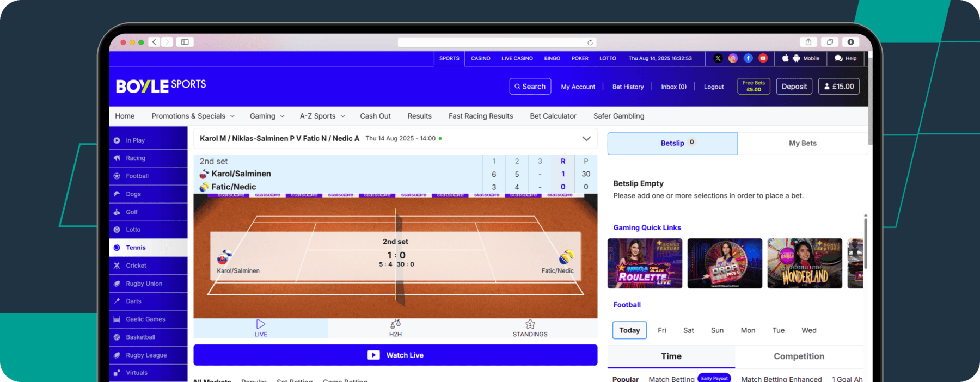Open the Free Bets £5.00 button
The image size is (980, 382).
pos(754,87)
